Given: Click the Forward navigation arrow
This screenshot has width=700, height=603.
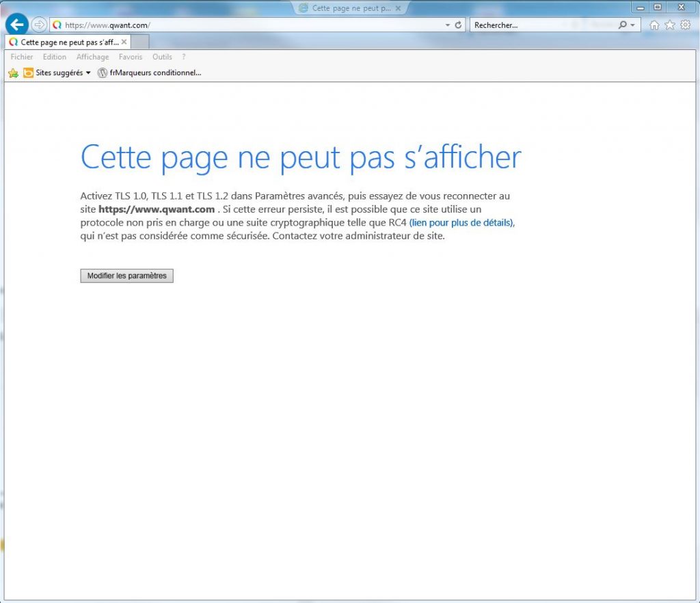Looking at the screenshot, I should point(39,25).
